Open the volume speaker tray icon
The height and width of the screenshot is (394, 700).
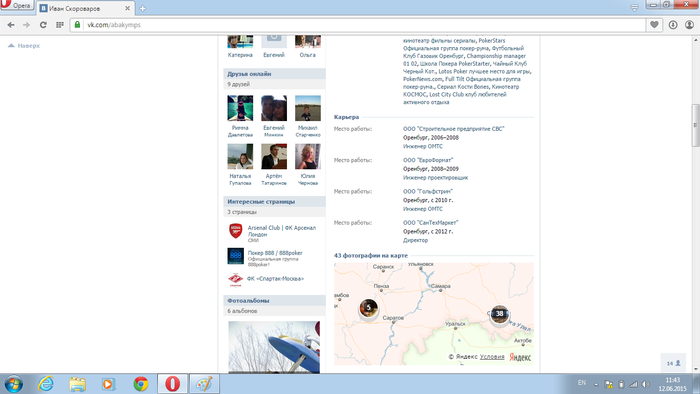[x=646, y=384]
